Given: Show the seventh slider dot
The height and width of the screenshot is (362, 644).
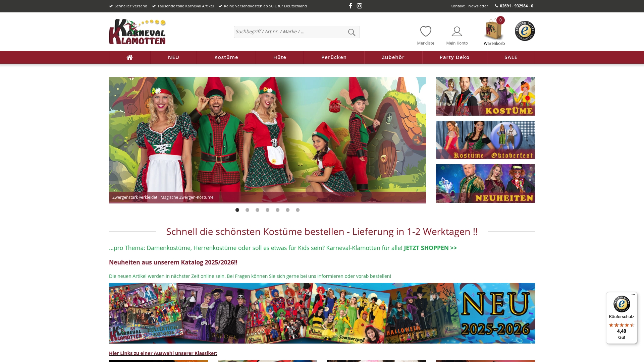Looking at the screenshot, I should pyautogui.click(x=298, y=210).
